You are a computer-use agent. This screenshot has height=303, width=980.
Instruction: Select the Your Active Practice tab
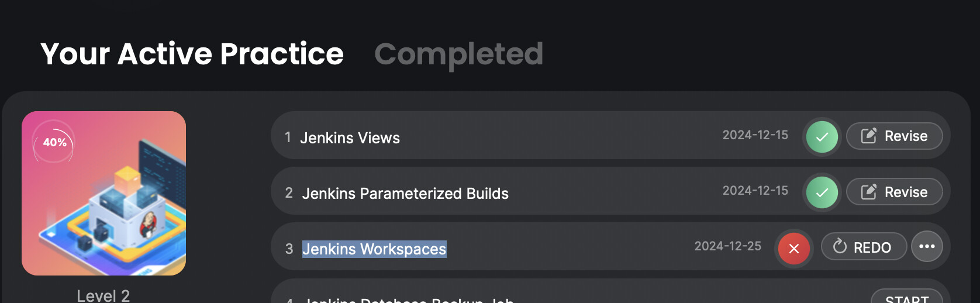point(192,54)
